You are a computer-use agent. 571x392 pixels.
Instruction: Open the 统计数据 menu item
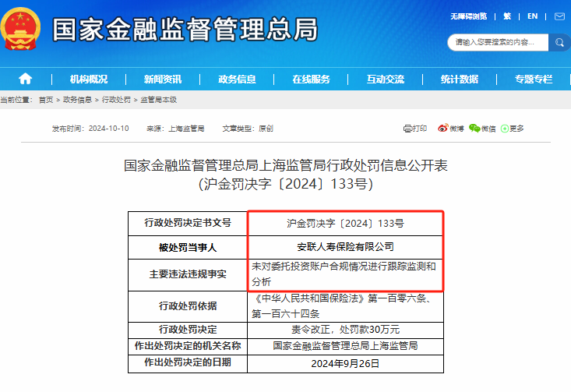click(459, 79)
